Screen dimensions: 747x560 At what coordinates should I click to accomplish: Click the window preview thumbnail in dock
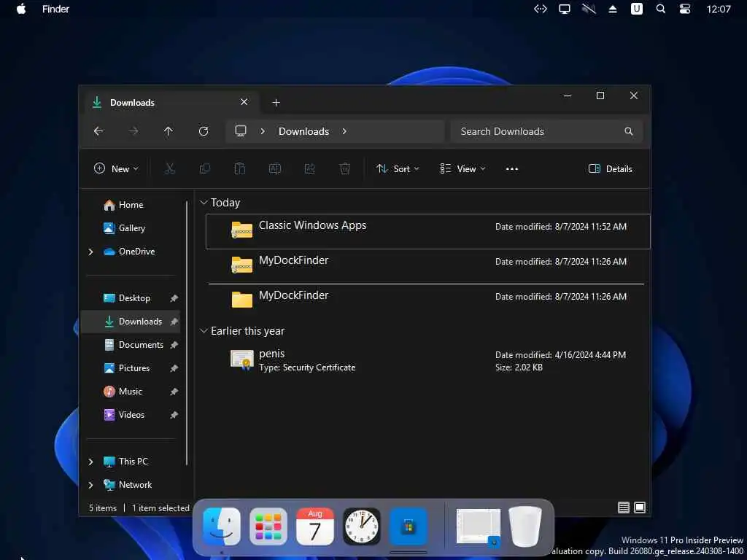pyautogui.click(x=479, y=526)
